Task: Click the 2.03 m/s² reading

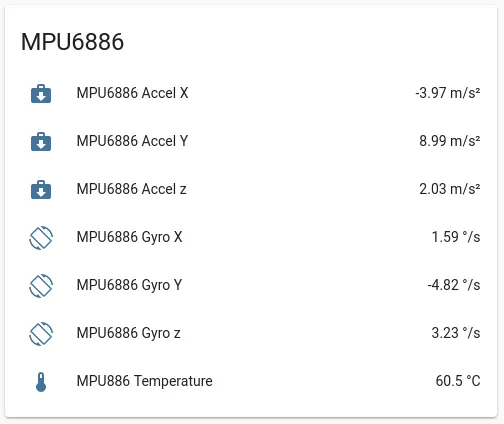Action: (x=450, y=189)
